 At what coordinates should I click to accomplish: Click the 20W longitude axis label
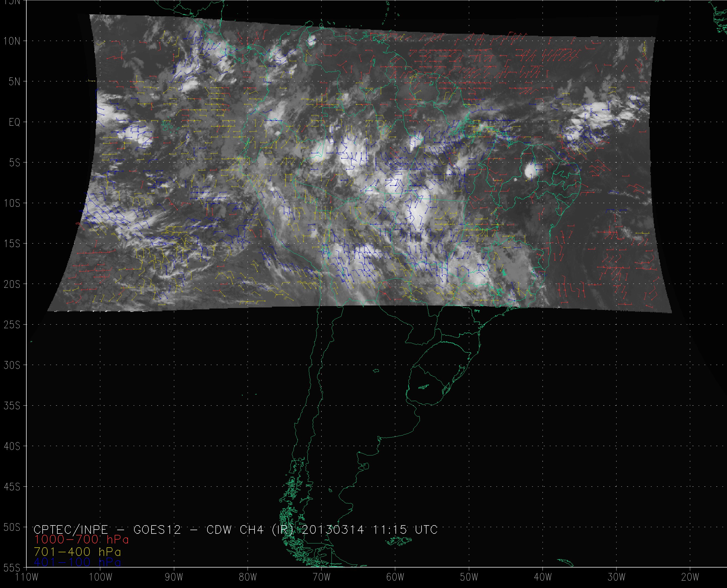point(690,577)
